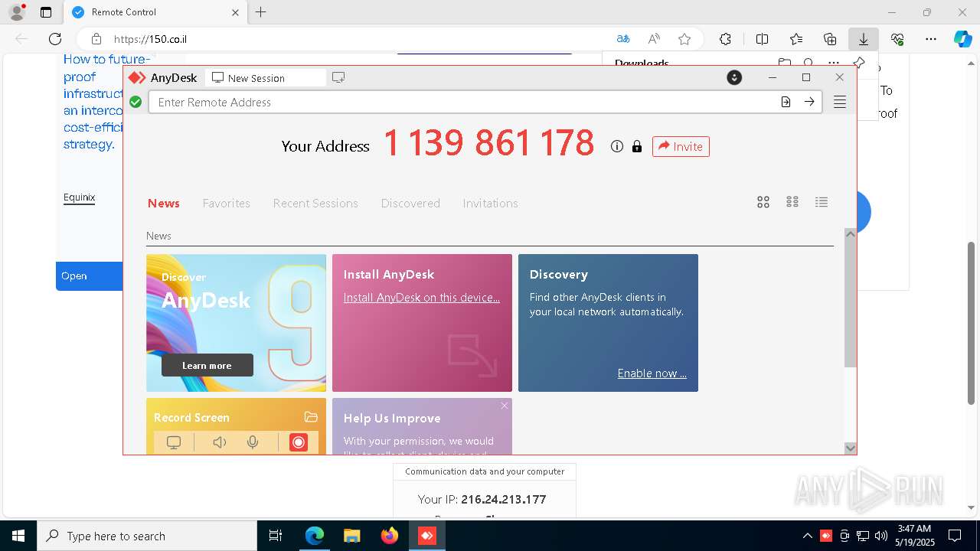Click the Edge profile avatar
Screen dimensions: 980x551
17,12
